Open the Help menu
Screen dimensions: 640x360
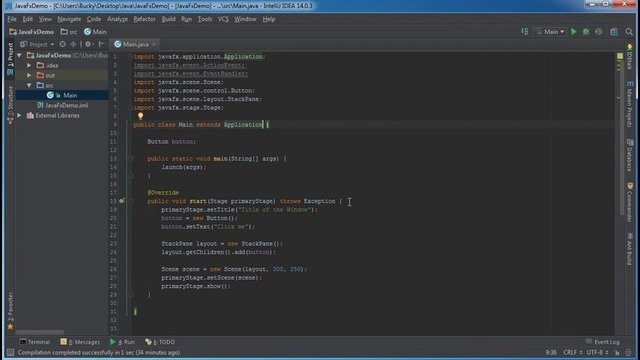[269, 19]
